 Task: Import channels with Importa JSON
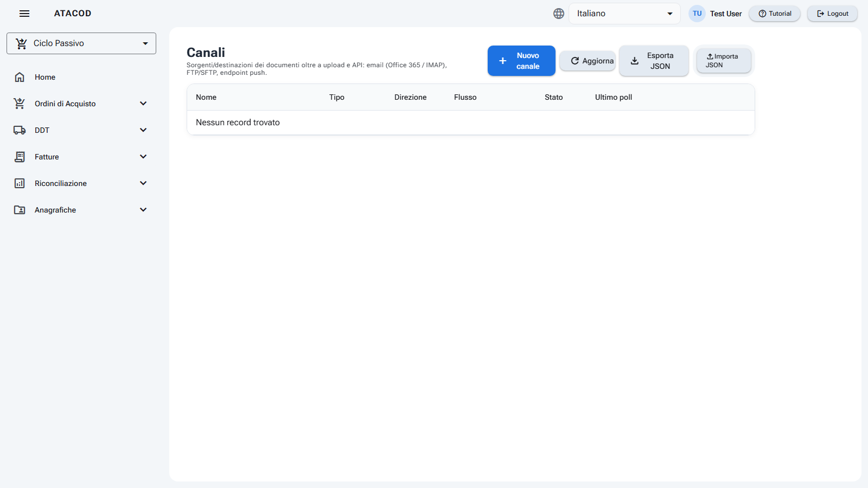pos(724,61)
